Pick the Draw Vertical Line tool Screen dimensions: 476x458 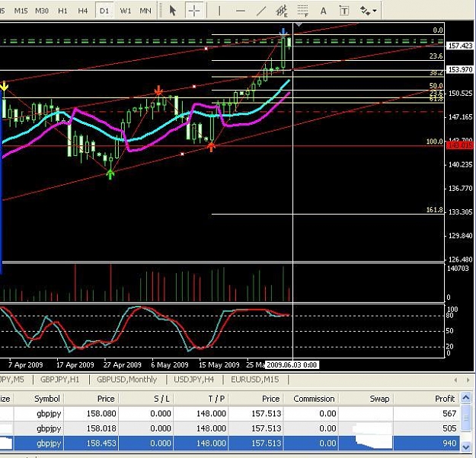tap(219, 11)
